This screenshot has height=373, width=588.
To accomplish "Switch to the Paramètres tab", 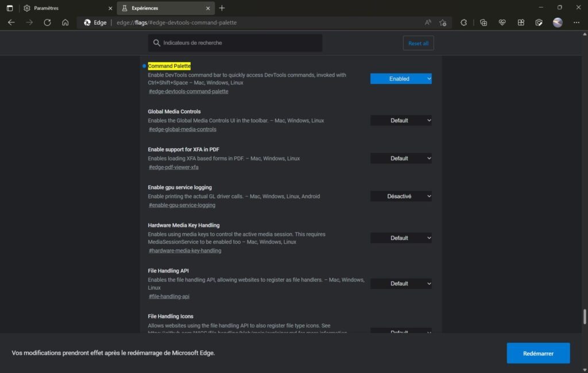I will click(68, 8).
